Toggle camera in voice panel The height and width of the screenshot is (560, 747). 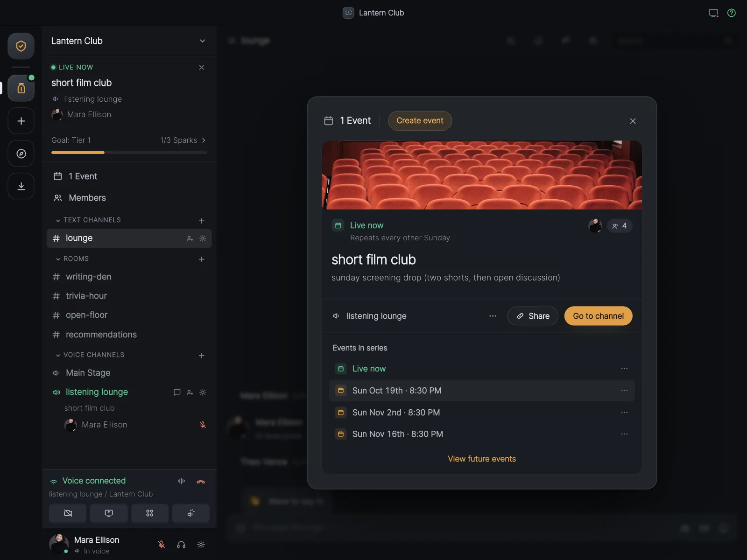tap(68, 513)
